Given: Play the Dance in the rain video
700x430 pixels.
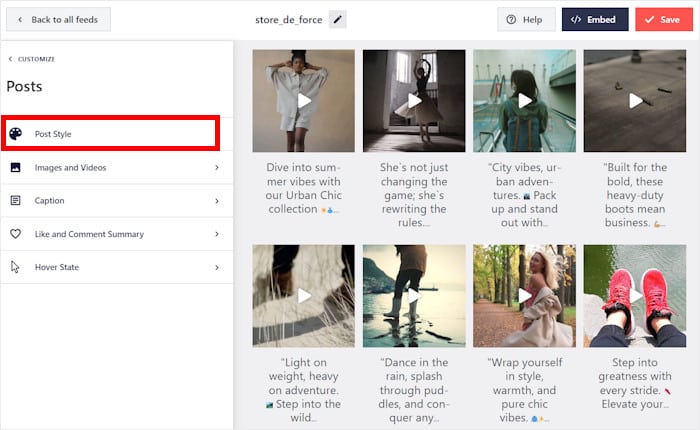Looking at the screenshot, I should [414, 296].
